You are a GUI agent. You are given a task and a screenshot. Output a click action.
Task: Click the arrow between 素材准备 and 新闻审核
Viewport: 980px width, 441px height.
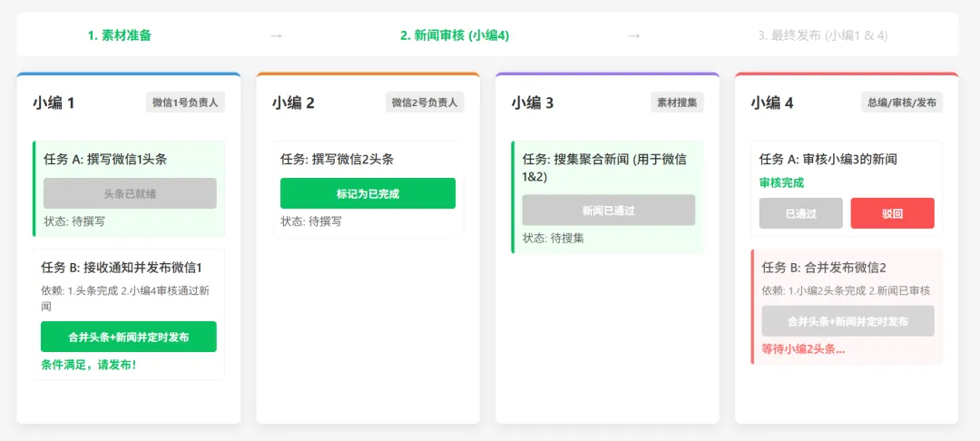(x=276, y=35)
